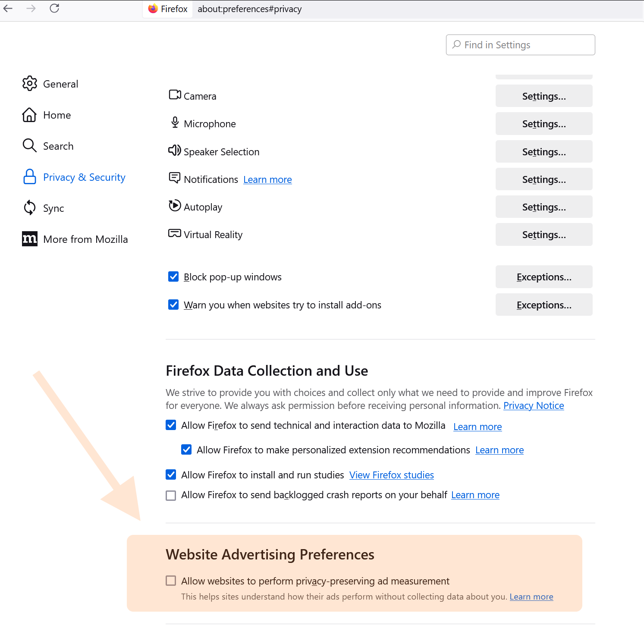Click the Sync arrows icon in sidebar
This screenshot has width=644, height=644.
29,208
